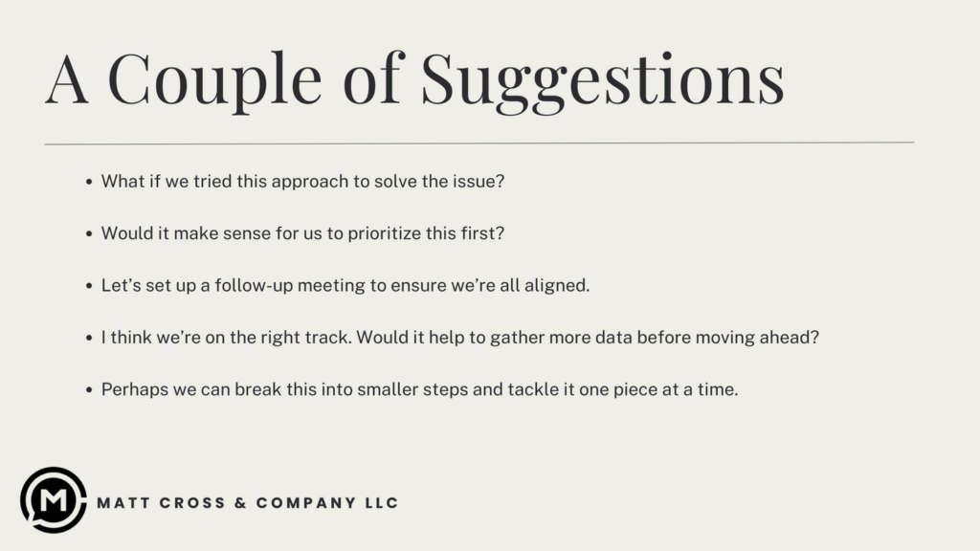Select the sentence about breaking into smaller steps
This screenshot has height=551, width=980.
419,390
